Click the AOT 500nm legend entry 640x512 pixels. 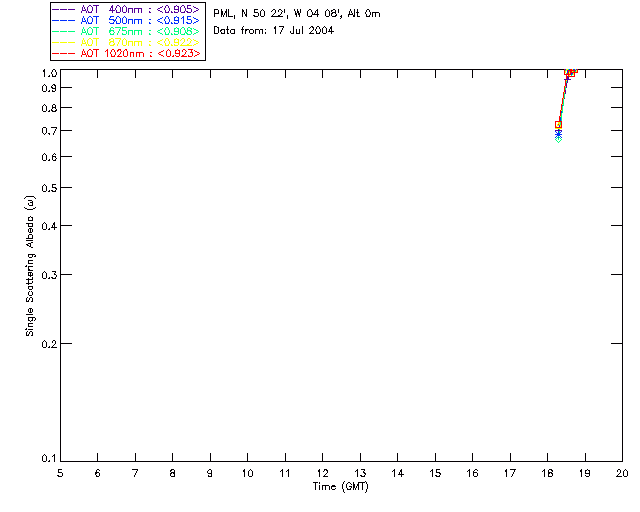[x=126, y=20]
